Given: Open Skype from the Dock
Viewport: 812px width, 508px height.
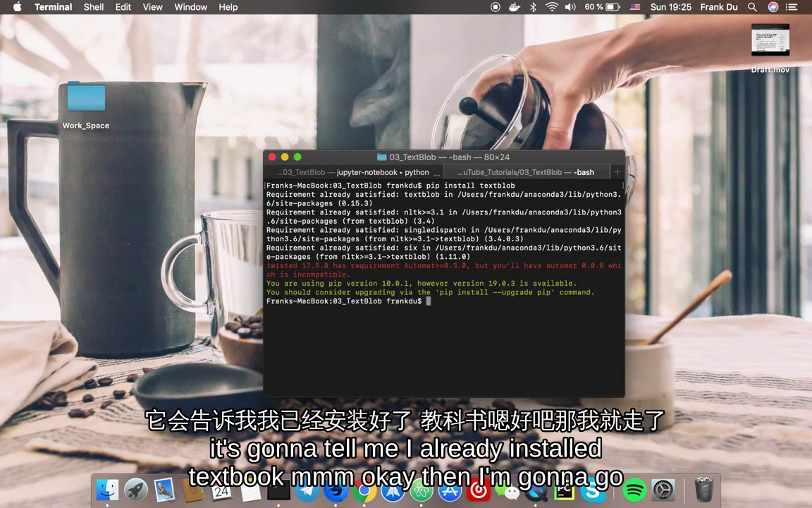Looking at the screenshot, I should [x=594, y=490].
